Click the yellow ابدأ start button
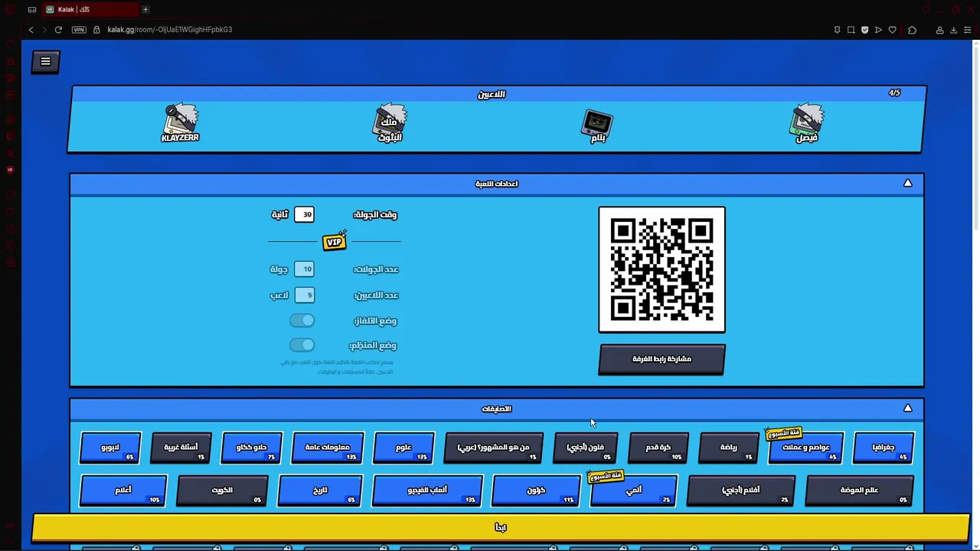This screenshot has height=551, width=980. click(x=501, y=527)
